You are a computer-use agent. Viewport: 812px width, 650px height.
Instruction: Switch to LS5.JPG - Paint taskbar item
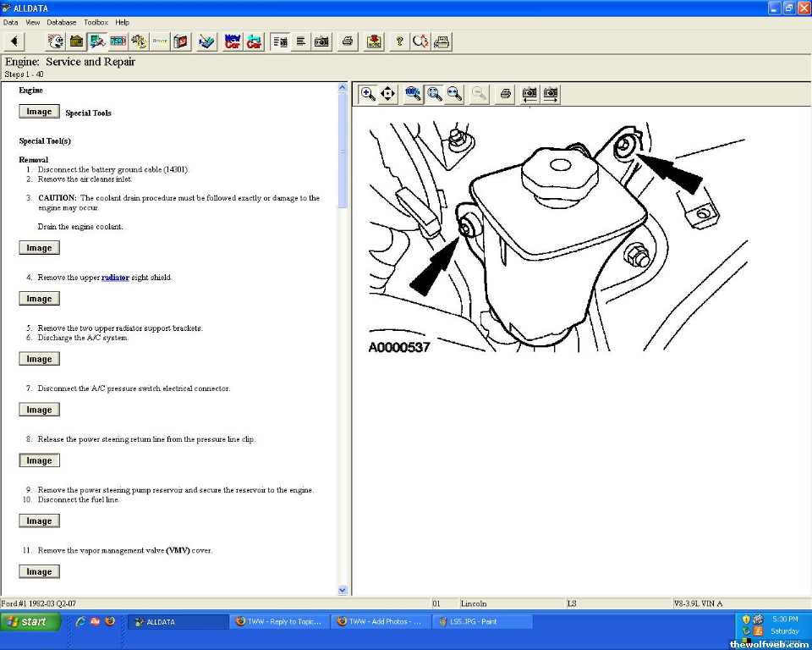482,621
